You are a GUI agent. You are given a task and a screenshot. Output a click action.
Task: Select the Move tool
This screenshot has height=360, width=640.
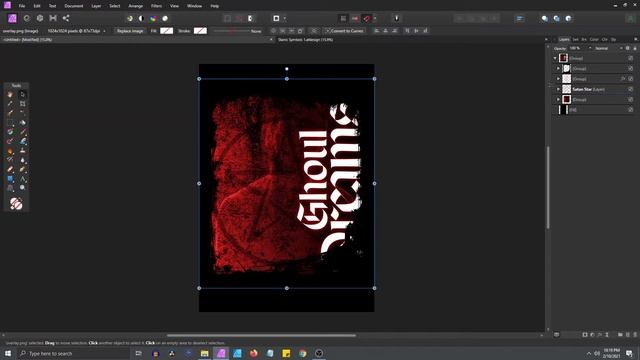coord(22,94)
